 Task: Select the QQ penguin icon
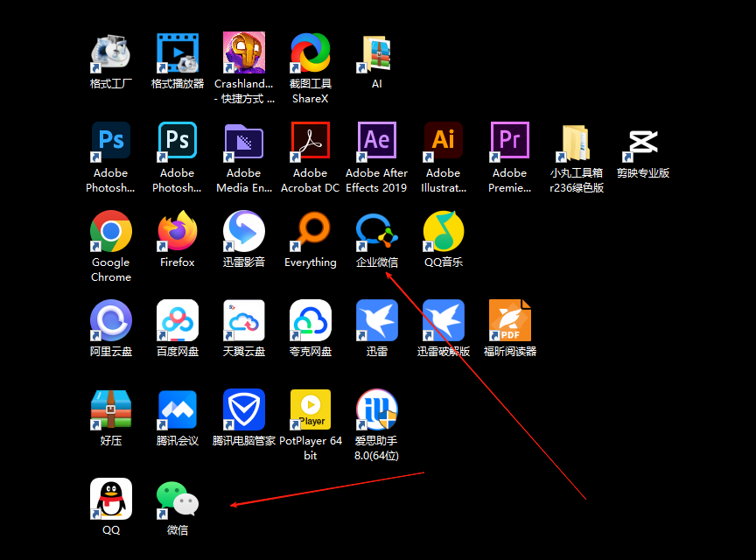[x=111, y=499]
